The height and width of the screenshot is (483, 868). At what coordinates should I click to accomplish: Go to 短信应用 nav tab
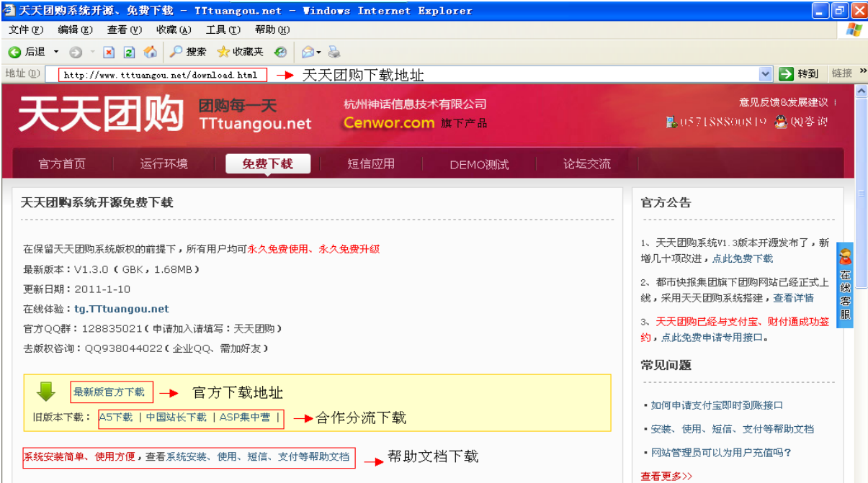[x=371, y=164]
